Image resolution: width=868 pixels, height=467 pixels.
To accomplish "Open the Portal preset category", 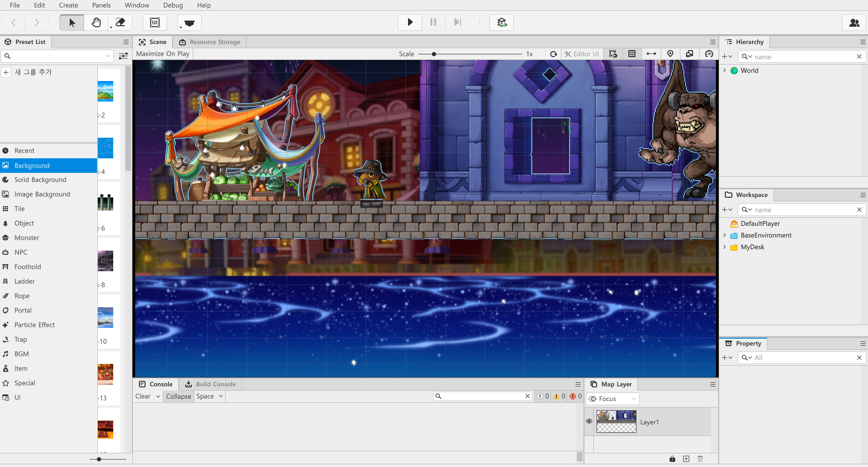I will pyautogui.click(x=49, y=311).
